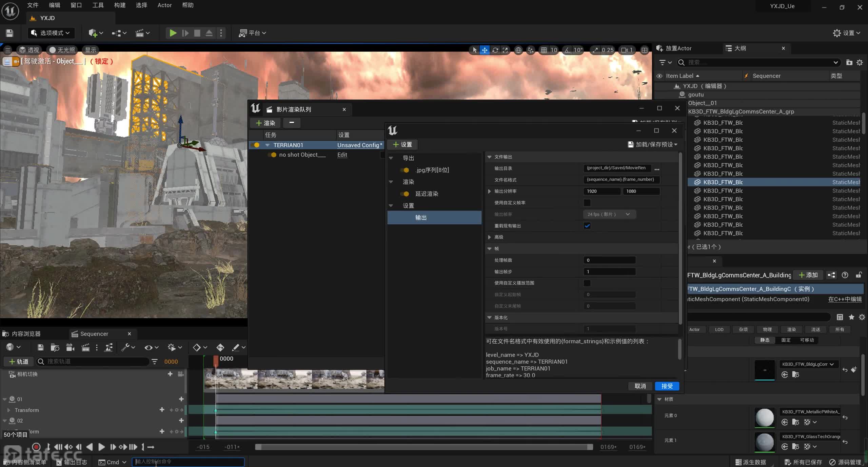Image resolution: width=868 pixels, height=467 pixels.
Task: Click the 接受 accept button
Action: pyautogui.click(x=667, y=386)
